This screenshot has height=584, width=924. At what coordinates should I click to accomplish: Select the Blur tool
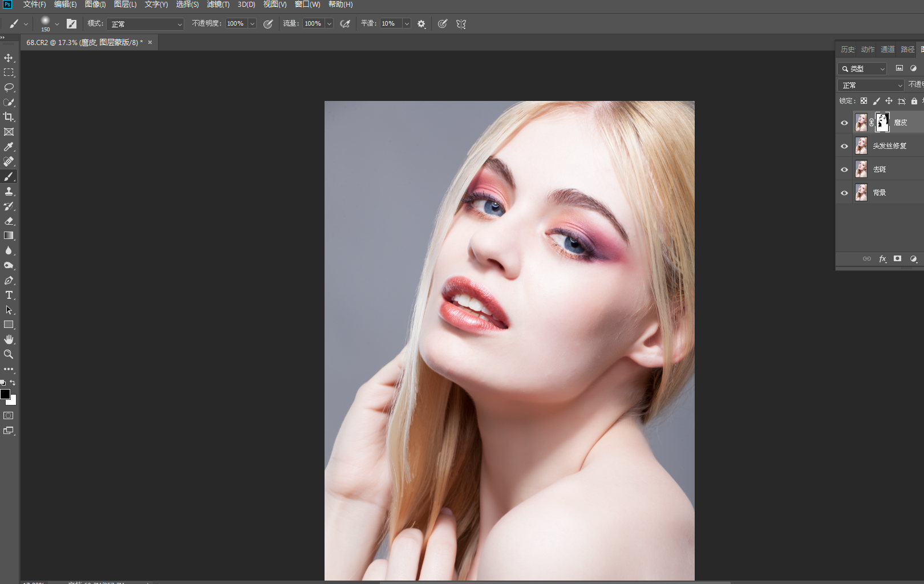click(x=9, y=250)
